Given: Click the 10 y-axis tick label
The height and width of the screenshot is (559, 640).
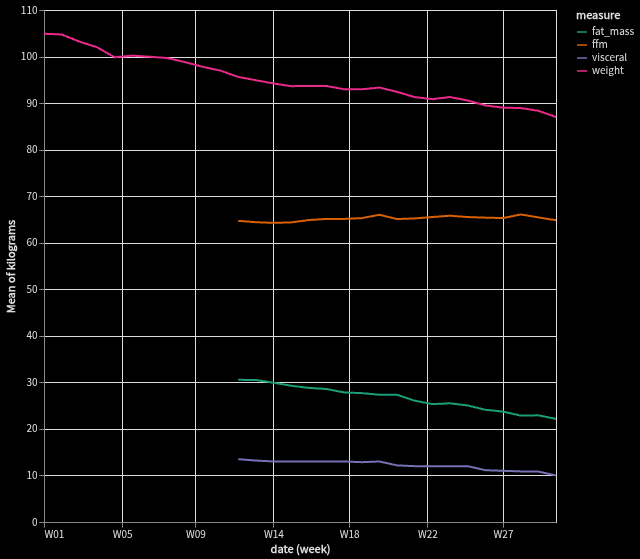Looking at the screenshot, I should click(32, 476).
